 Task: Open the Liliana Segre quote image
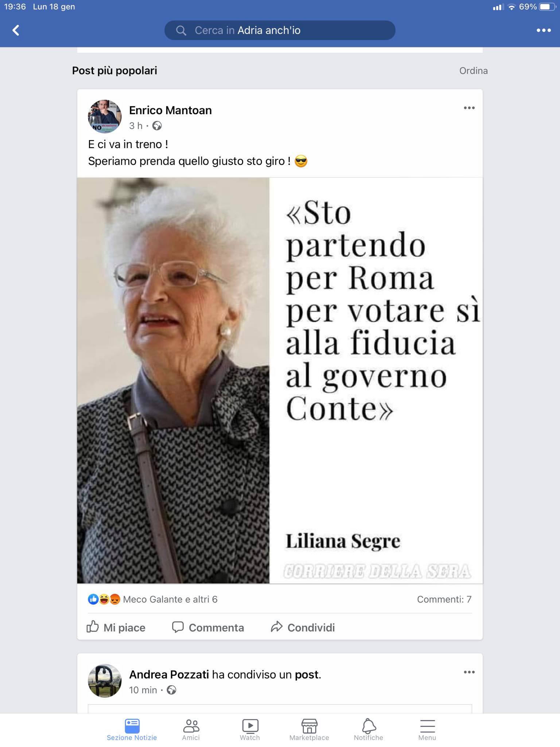[280, 380]
